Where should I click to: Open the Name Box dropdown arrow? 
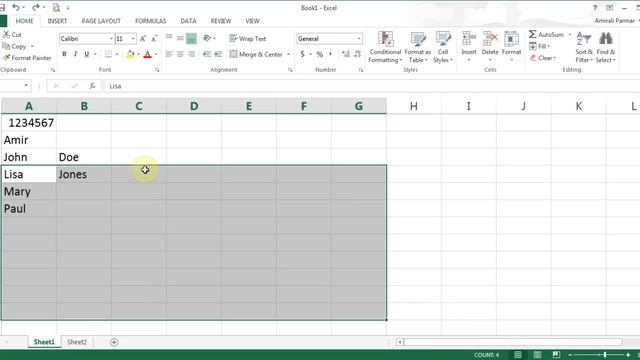pyautogui.click(x=26, y=86)
